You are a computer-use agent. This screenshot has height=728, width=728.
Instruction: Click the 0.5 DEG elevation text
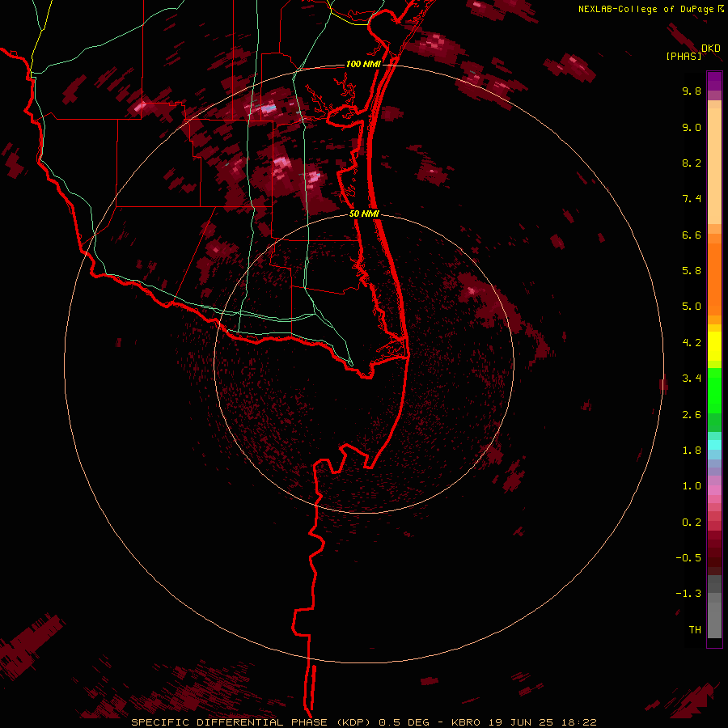(403, 722)
